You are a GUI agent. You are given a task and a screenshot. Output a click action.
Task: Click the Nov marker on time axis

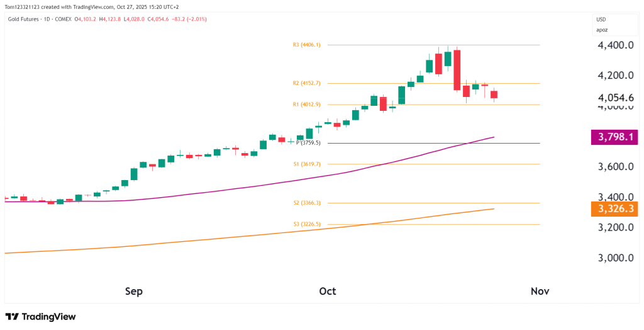[x=540, y=291]
